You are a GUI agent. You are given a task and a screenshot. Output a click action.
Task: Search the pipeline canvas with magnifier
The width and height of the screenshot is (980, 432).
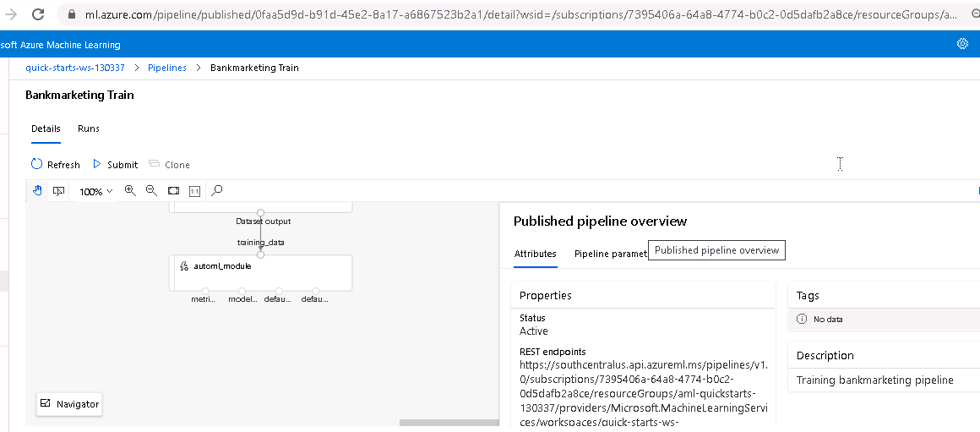click(x=217, y=191)
